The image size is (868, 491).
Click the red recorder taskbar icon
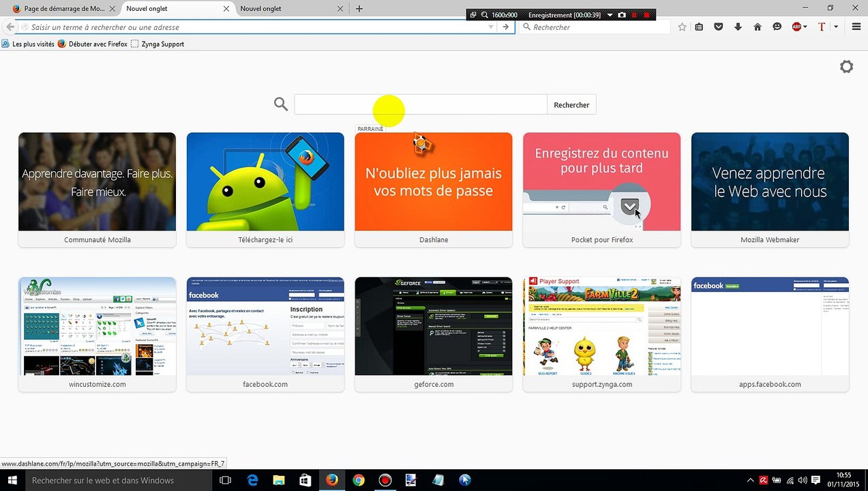tap(385, 480)
